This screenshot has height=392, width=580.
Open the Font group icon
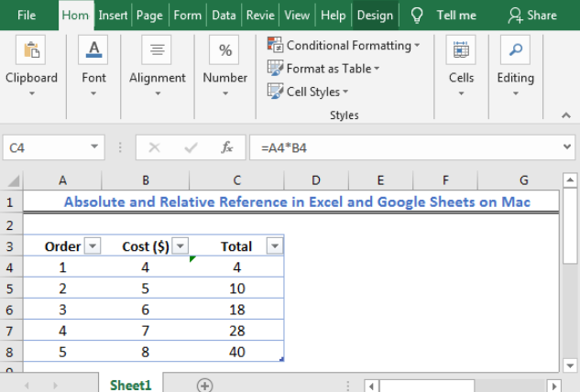[93, 51]
